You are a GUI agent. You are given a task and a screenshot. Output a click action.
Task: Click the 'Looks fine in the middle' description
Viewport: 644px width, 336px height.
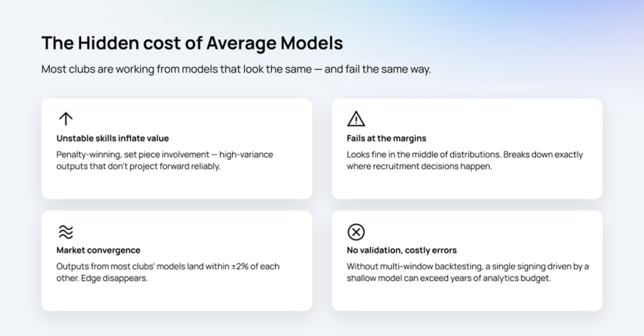[465, 160]
